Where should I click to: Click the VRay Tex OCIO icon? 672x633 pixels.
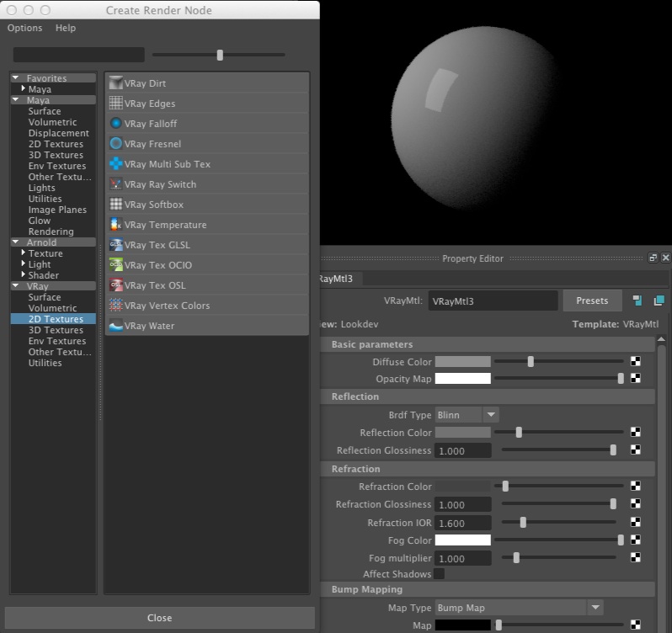(115, 264)
